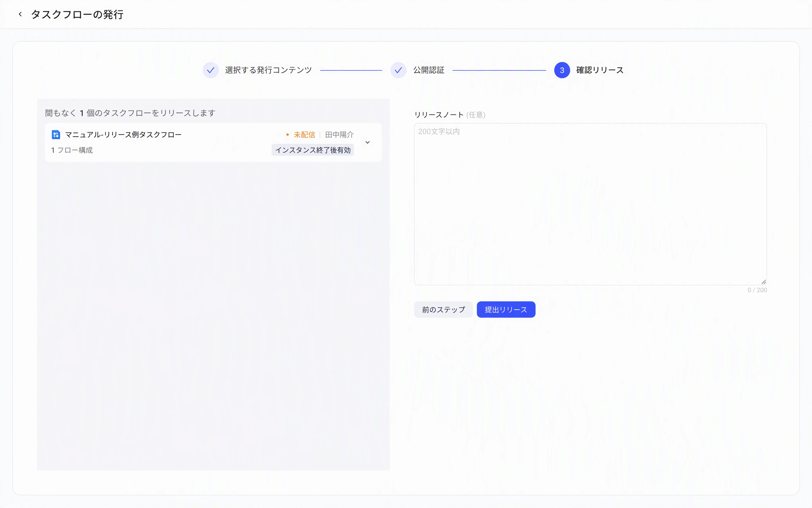
Task: Click the 間もなく 1 個のタスクフロー heading
Action: tap(130, 113)
